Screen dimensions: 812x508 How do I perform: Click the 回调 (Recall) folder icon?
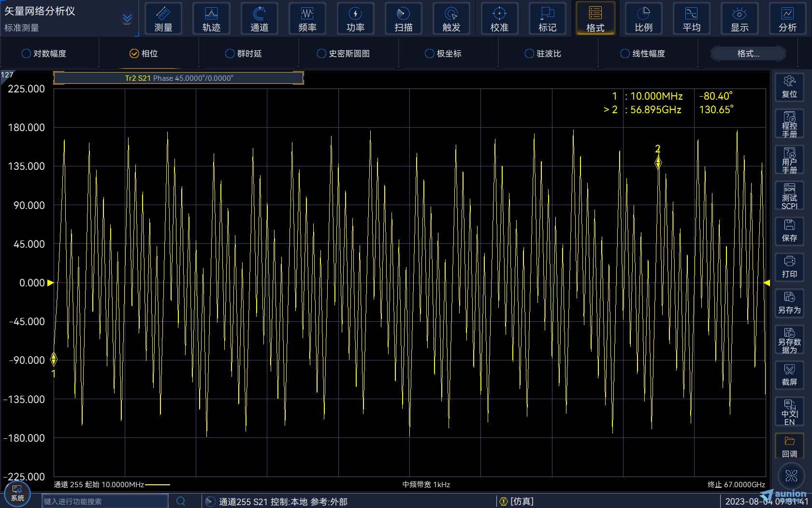(x=789, y=446)
